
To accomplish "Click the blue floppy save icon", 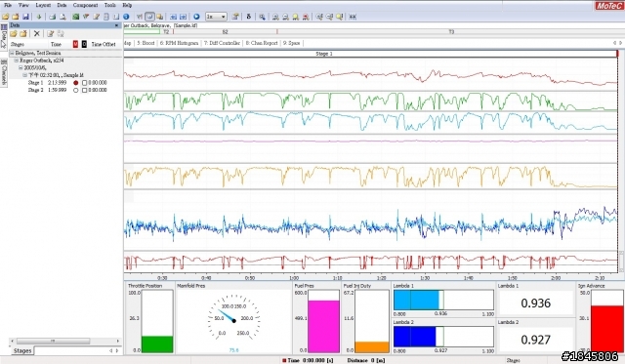I will click(26, 17).
